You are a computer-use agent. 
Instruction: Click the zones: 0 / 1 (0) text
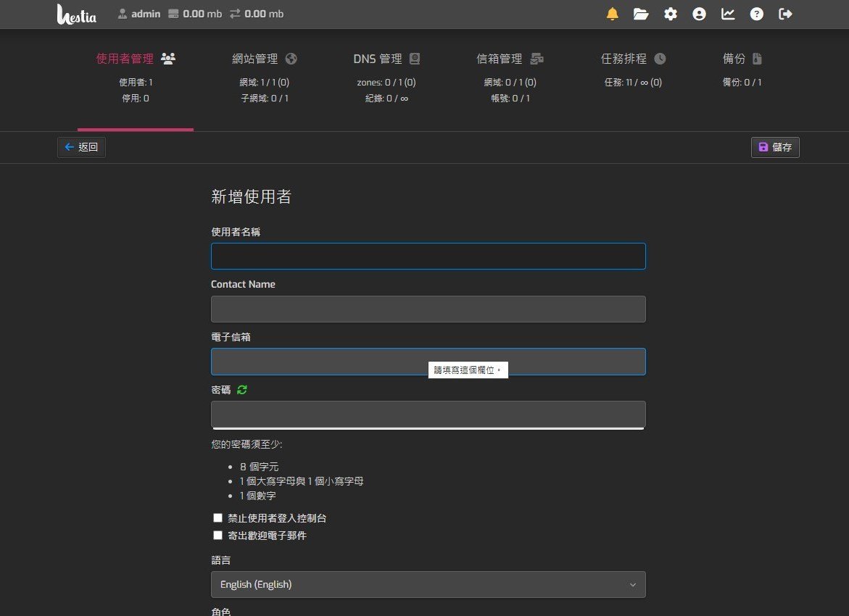point(386,83)
